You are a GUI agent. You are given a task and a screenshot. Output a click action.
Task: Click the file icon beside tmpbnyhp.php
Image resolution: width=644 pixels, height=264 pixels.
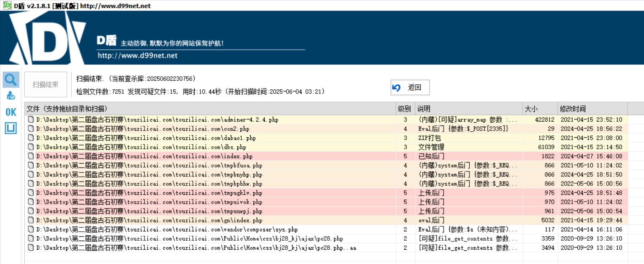click(31, 174)
